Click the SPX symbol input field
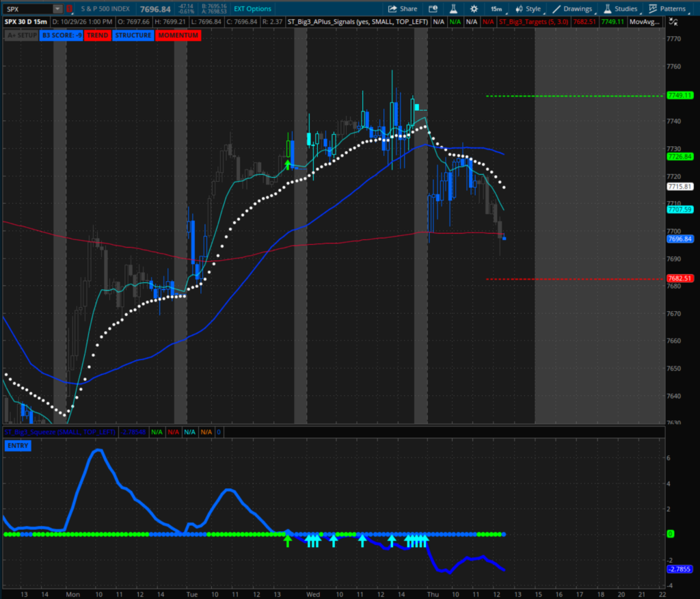 (x=28, y=9)
